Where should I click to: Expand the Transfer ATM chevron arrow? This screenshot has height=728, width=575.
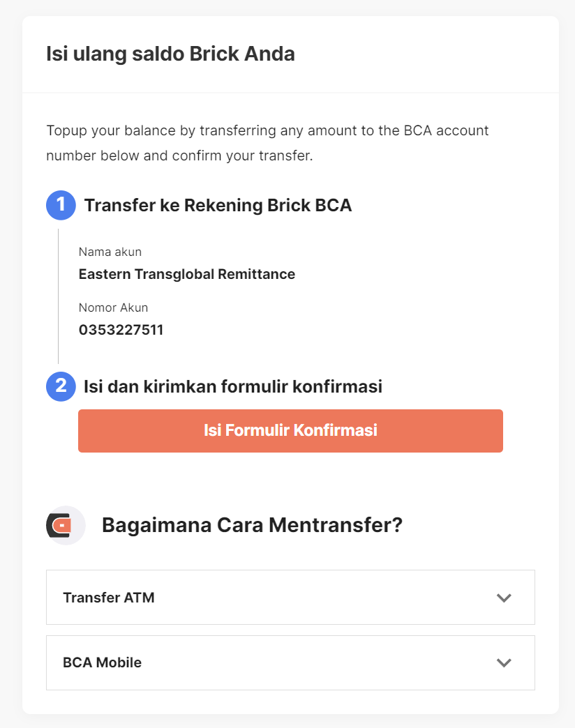coord(504,598)
